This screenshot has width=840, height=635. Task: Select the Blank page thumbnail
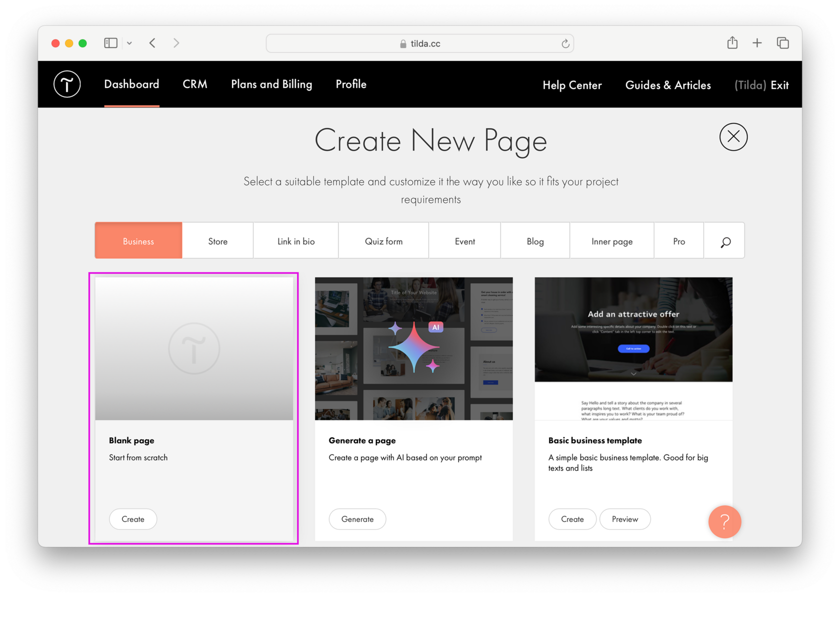194,348
